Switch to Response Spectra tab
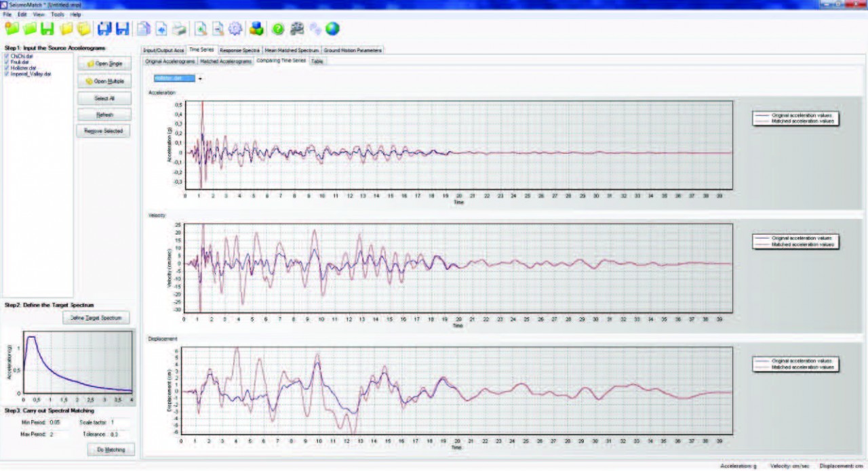This screenshot has width=868, height=471. click(x=239, y=50)
